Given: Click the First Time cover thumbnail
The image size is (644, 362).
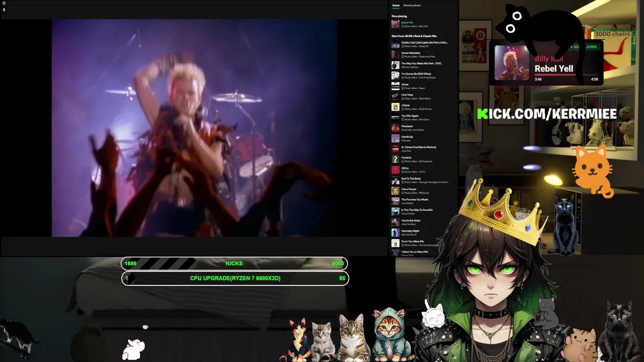Looking at the screenshot, I should pyautogui.click(x=395, y=97).
